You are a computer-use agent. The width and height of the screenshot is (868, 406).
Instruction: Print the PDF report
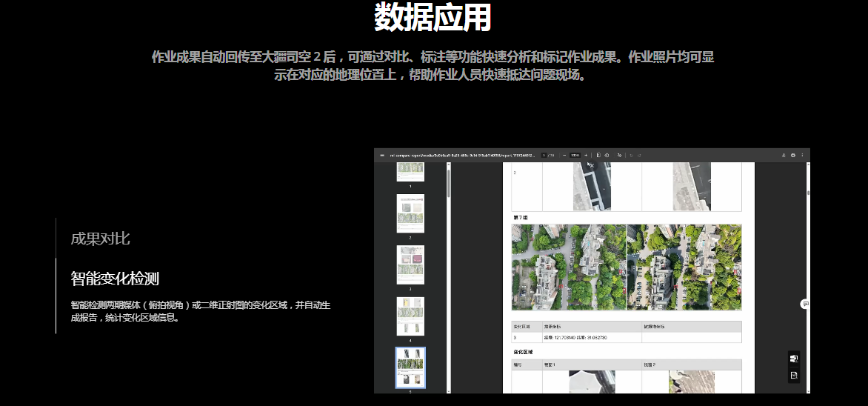coord(793,156)
